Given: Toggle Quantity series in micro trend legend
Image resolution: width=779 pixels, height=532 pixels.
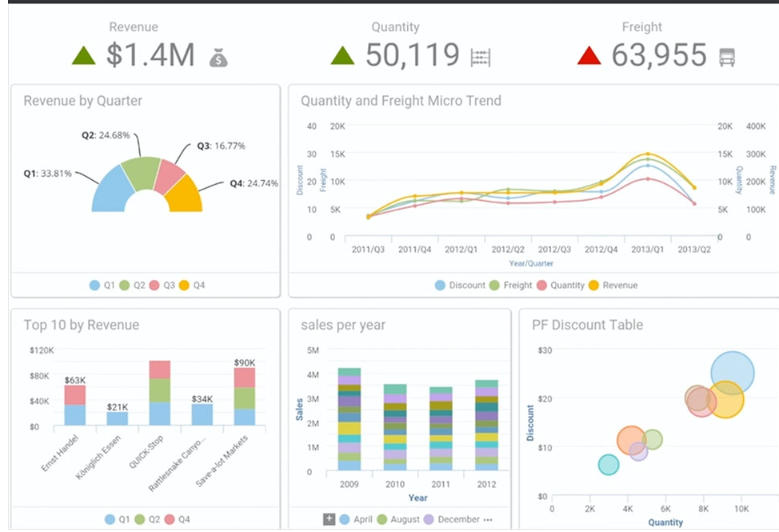Looking at the screenshot, I should point(561,285).
